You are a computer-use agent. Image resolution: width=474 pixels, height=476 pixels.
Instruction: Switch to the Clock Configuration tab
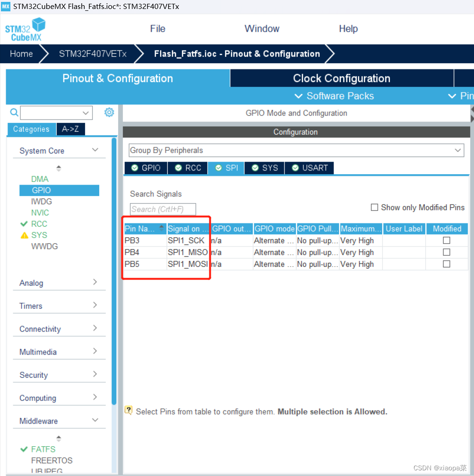point(342,78)
